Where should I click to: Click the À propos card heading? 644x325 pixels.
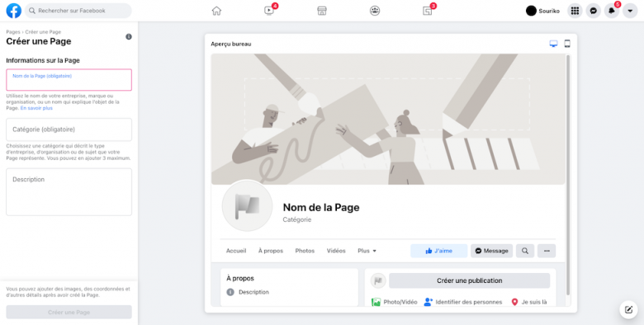coord(240,278)
